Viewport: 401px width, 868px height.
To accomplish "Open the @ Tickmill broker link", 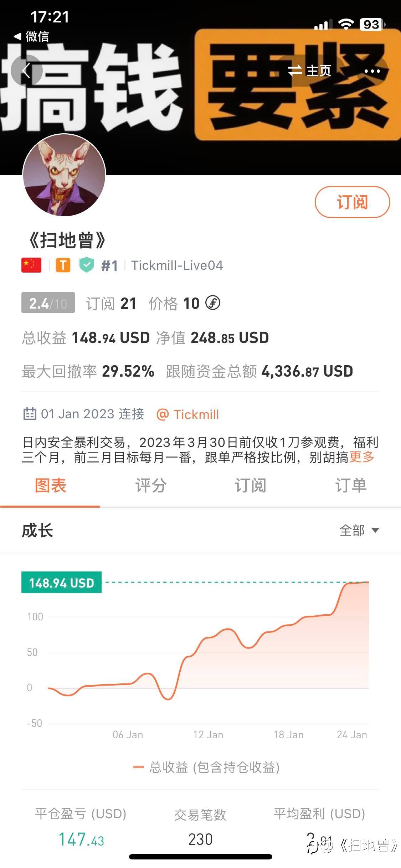I will (x=188, y=414).
